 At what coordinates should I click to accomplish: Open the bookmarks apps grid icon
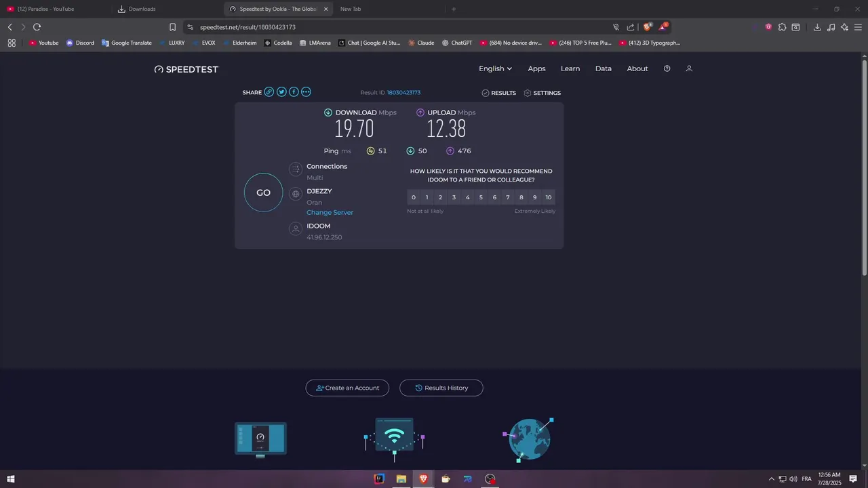(12, 43)
